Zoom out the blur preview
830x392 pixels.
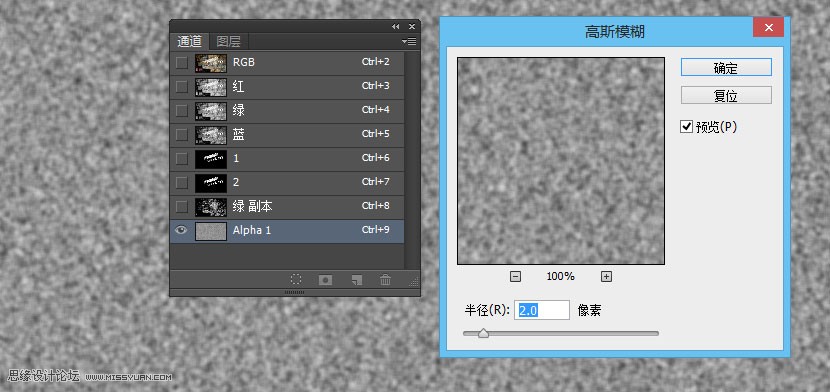[515, 276]
